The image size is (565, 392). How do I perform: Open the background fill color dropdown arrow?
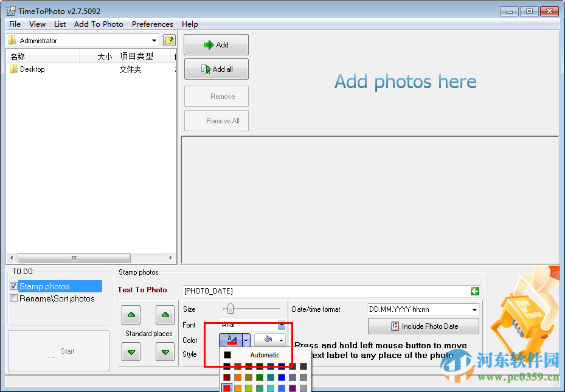tap(282, 340)
